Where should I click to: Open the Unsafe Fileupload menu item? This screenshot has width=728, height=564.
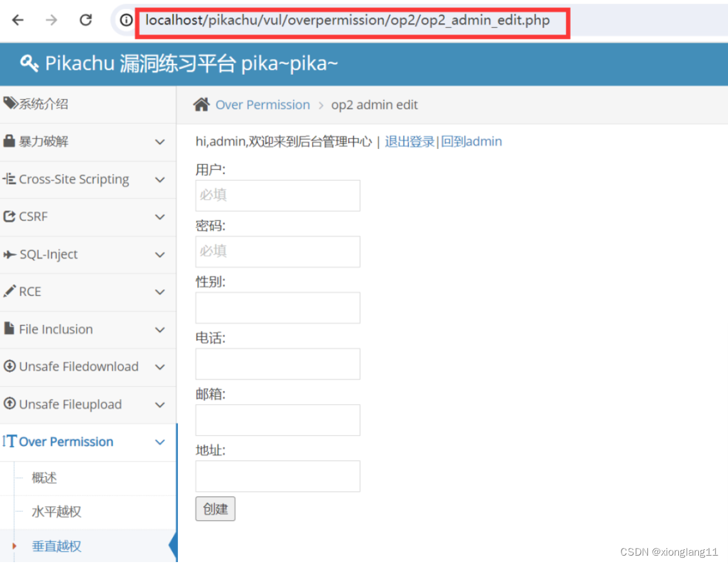70,404
